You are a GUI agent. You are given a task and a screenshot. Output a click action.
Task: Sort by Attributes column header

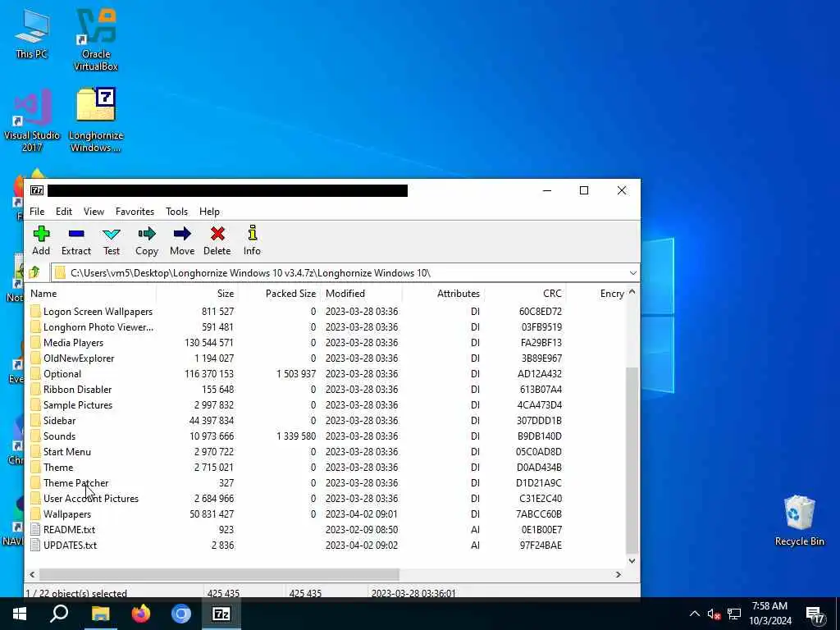tap(443, 294)
